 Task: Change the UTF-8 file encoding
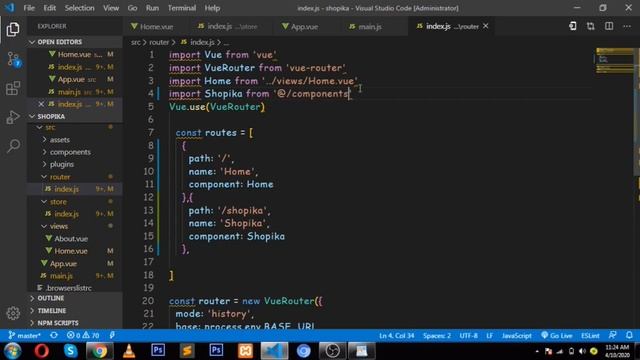pos(468,336)
